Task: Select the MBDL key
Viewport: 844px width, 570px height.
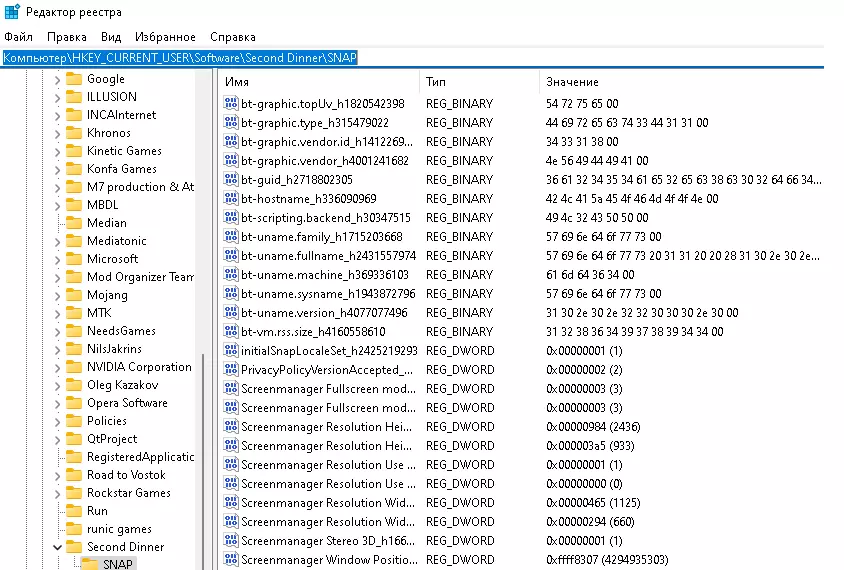Action: pos(102,205)
